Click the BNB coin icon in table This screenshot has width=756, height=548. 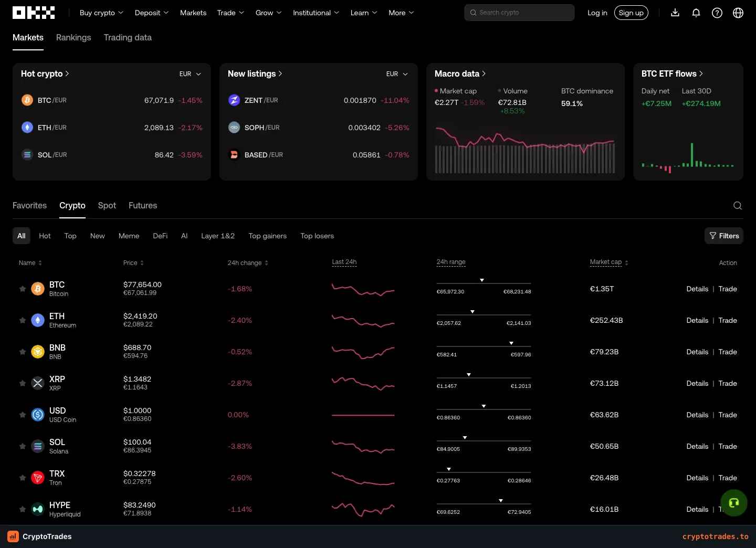click(x=38, y=352)
